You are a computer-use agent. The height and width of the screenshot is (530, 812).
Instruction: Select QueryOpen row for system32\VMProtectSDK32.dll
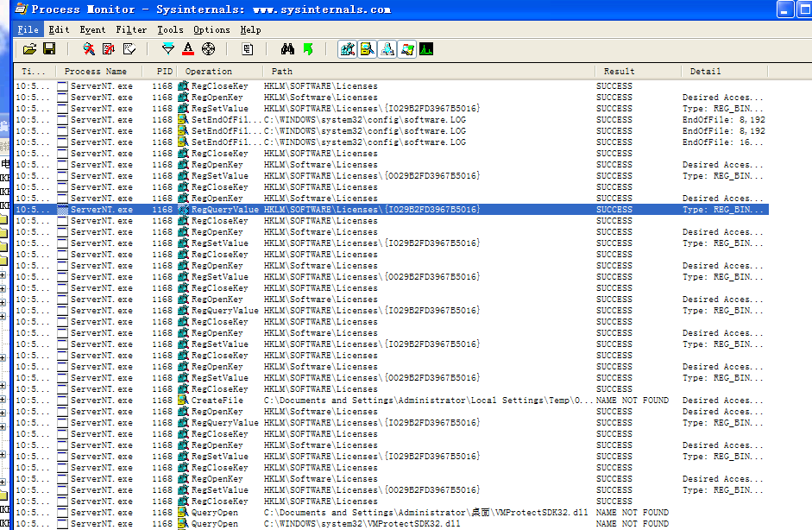pos(391,524)
